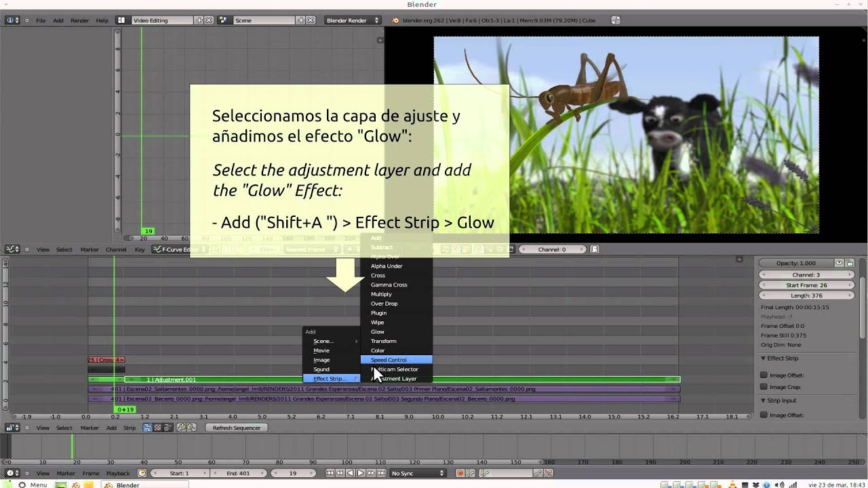Click the fullscreen toggle icon in top header
This screenshot has height=488, width=868.
[x=615, y=20]
